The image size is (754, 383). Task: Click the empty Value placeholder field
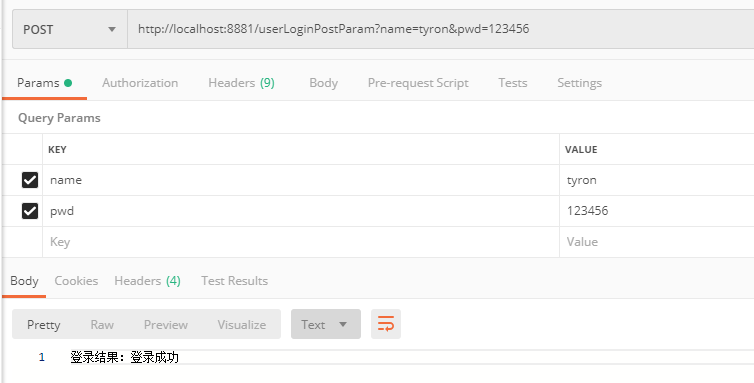tap(657, 242)
